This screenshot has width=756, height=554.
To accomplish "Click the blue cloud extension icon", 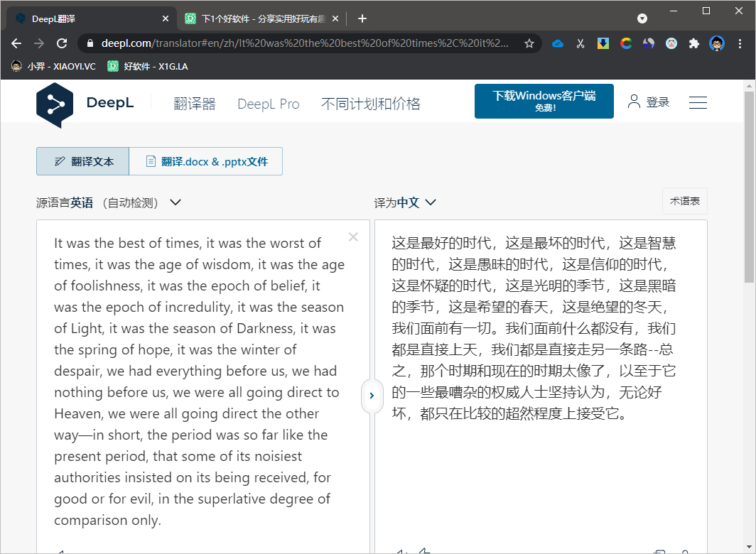I will pos(558,43).
